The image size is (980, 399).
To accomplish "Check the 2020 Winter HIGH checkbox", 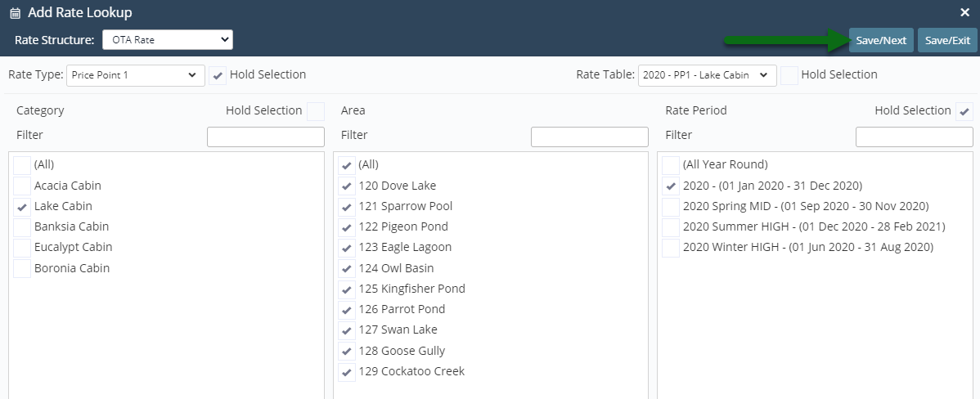I will tap(671, 248).
